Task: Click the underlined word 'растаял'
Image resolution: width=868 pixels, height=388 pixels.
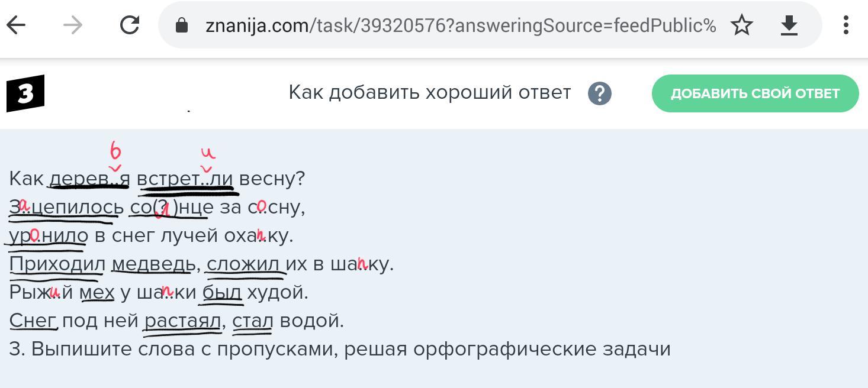Action: (182, 321)
